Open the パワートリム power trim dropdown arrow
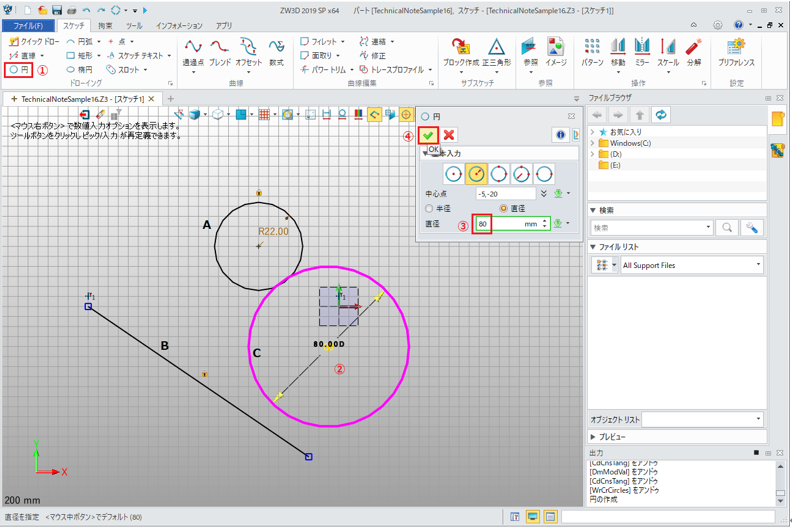Viewport: 792px width, 527px height. pyautogui.click(x=352, y=70)
